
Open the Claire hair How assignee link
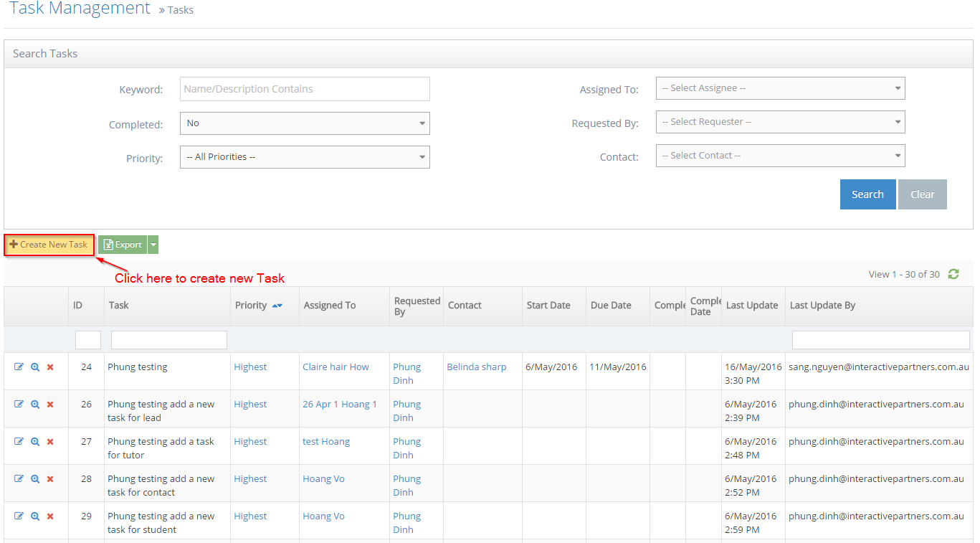point(335,367)
